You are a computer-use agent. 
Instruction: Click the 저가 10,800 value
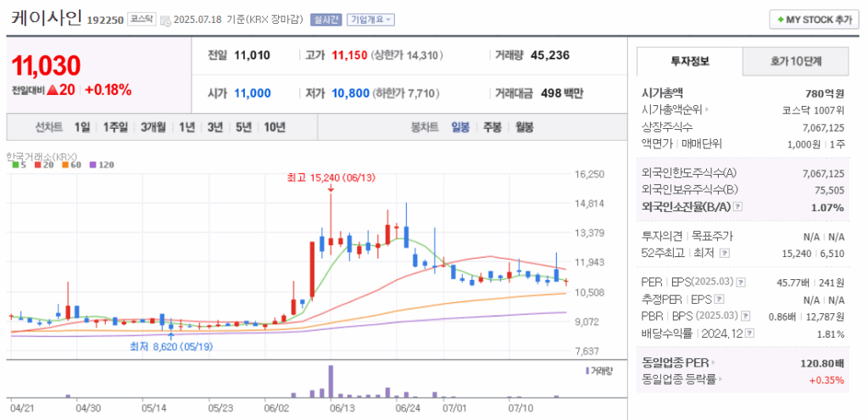(350, 93)
